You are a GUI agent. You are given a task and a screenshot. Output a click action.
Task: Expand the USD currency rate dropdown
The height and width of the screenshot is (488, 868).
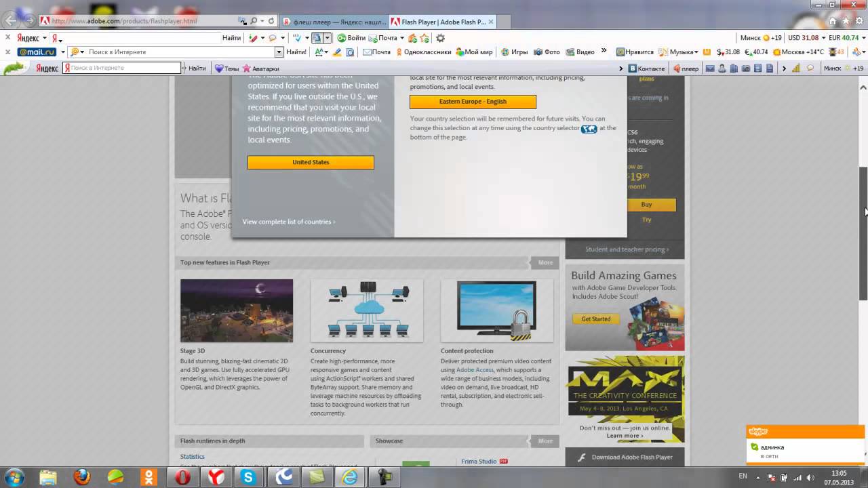(x=823, y=38)
